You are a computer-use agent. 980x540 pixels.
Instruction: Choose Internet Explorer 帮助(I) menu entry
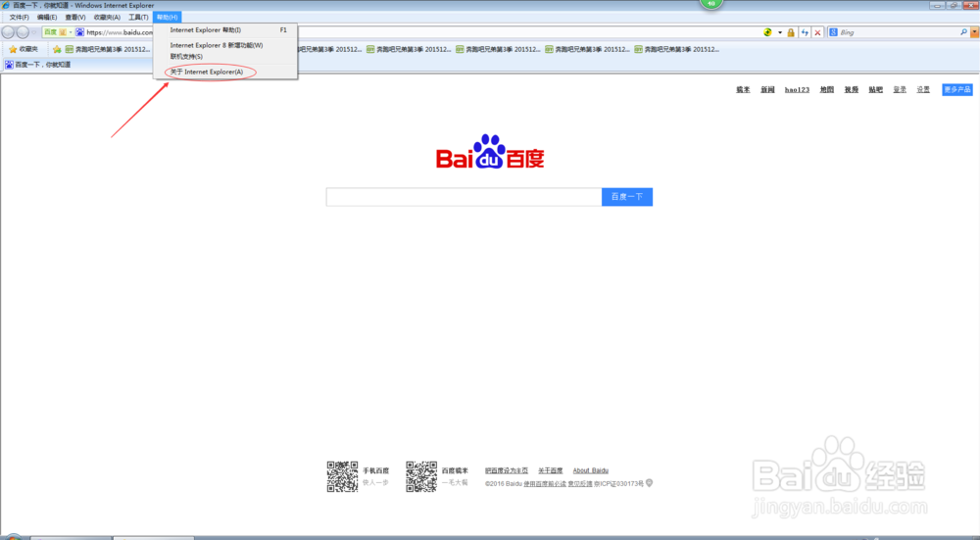pyautogui.click(x=225, y=30)
